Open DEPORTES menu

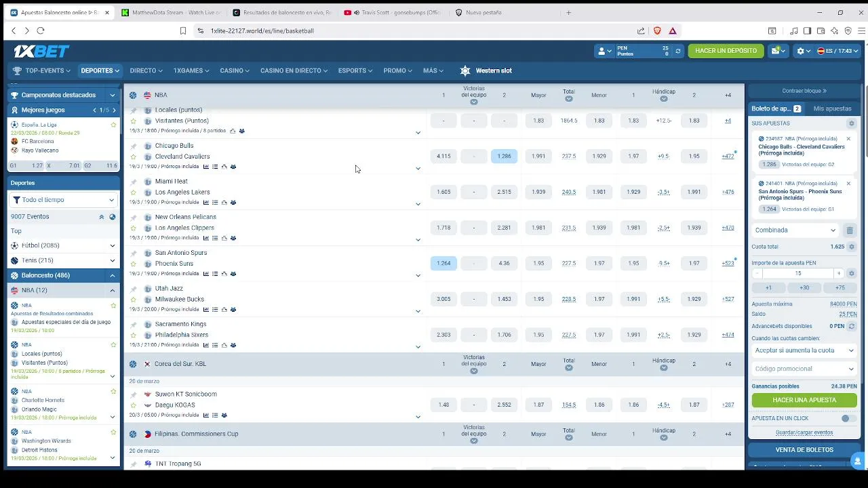[100, 70]
